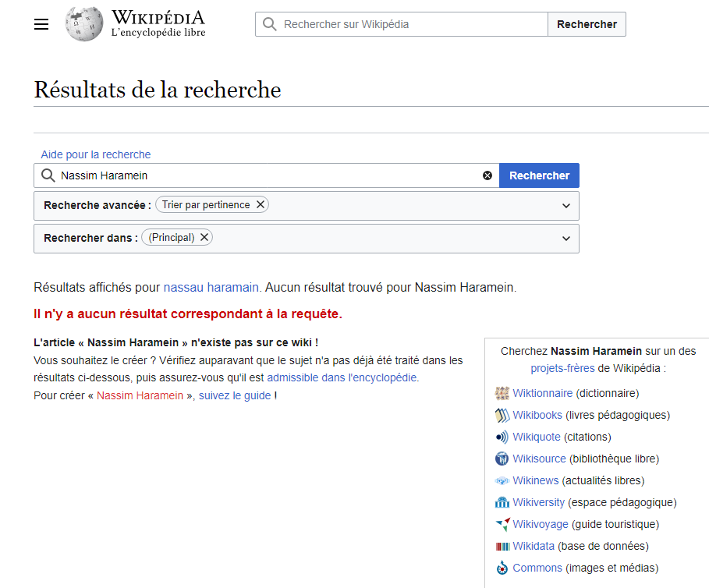Click the Wikiquote project icon
The height and width of the screenshot is (588, 709).
tap(502, 437)
